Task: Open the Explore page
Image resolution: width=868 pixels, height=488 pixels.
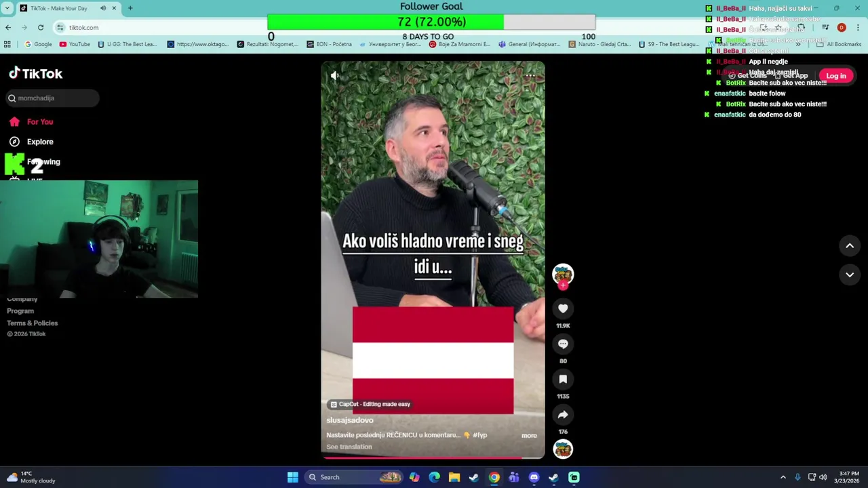Action: click(x=31, y=142)
